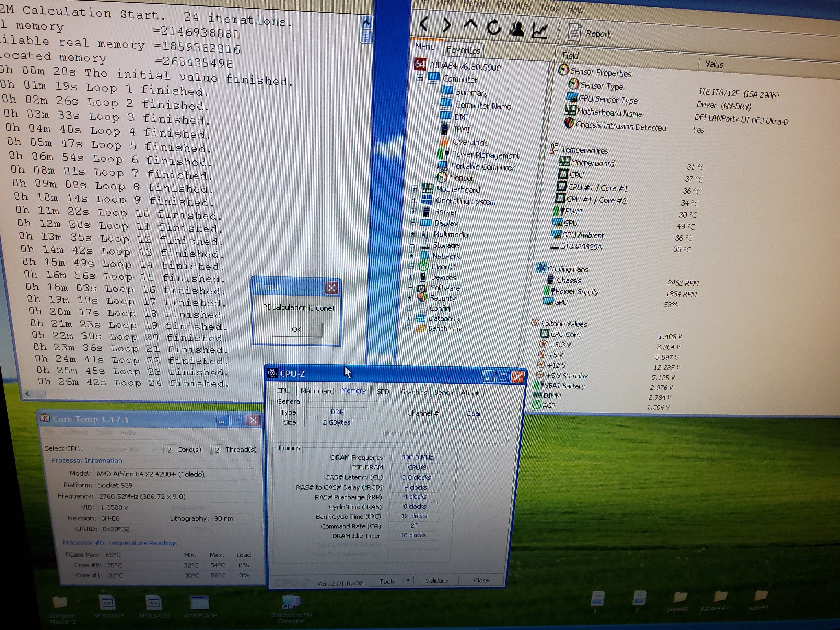Click the Report toolbar button in AIDA64

point(589,33)
